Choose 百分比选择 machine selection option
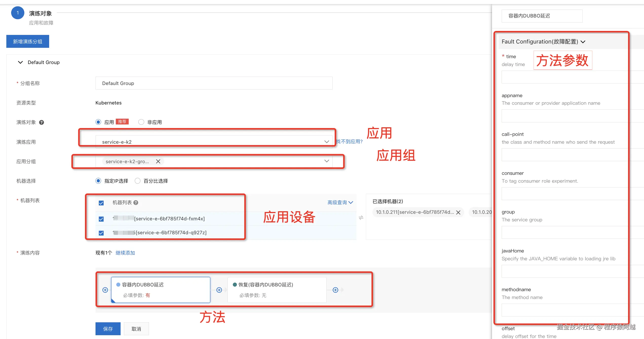This screenshot has width=644, height=339. [138, 181]
